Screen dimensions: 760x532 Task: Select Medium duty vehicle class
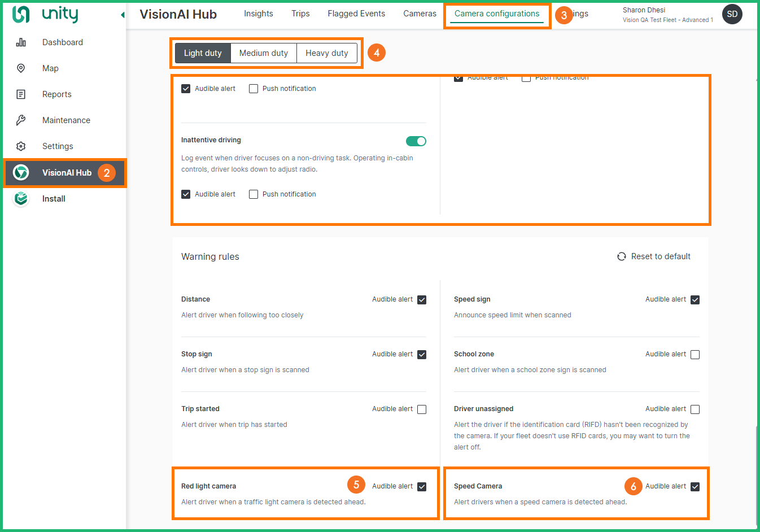pos(263,53)
